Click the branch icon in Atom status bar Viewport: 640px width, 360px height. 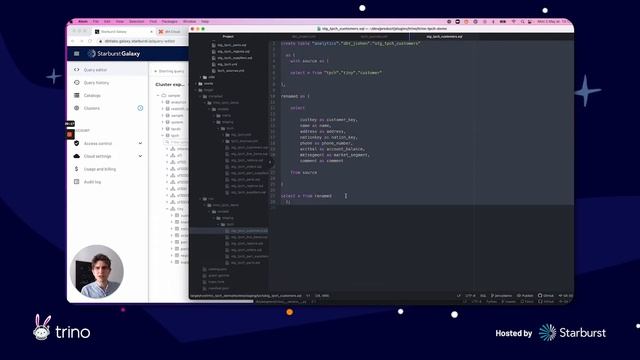coord(492,296)
